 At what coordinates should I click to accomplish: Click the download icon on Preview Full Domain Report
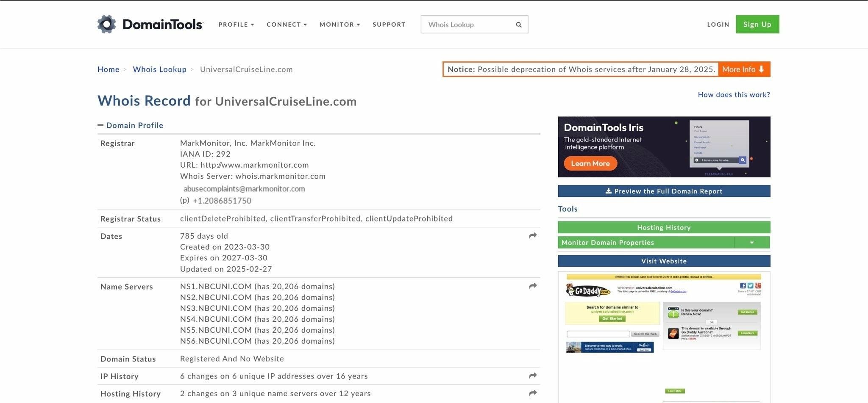click(x=608, y=191)
